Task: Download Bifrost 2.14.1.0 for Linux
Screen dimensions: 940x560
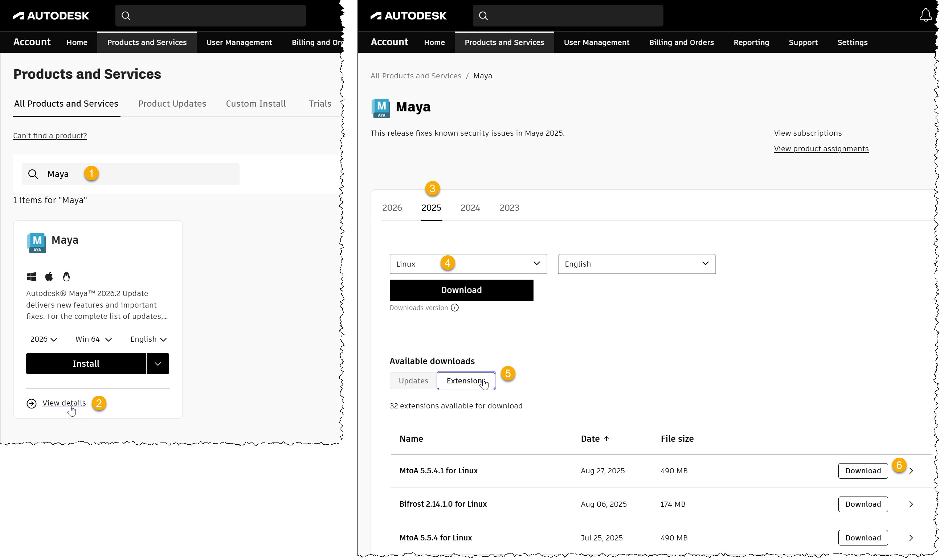Action: pos(863,505)
